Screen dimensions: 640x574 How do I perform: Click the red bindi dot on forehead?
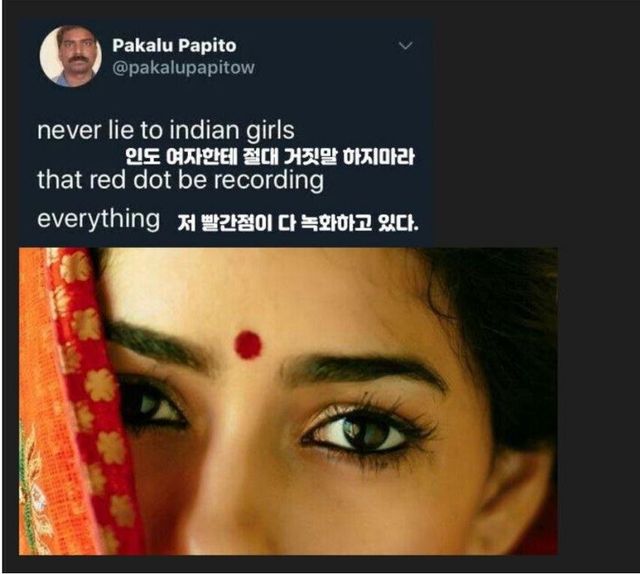[x=248, y=345]
